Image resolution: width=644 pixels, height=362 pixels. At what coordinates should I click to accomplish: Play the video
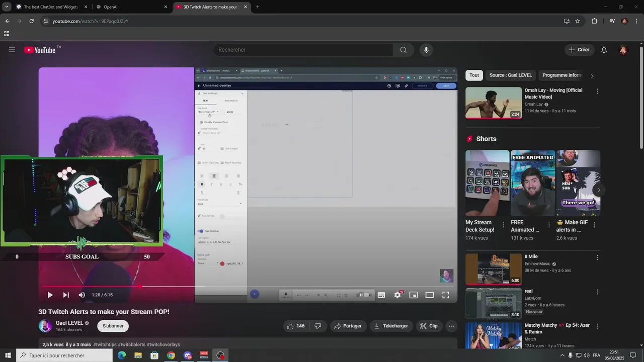click(x=50, y=295)
